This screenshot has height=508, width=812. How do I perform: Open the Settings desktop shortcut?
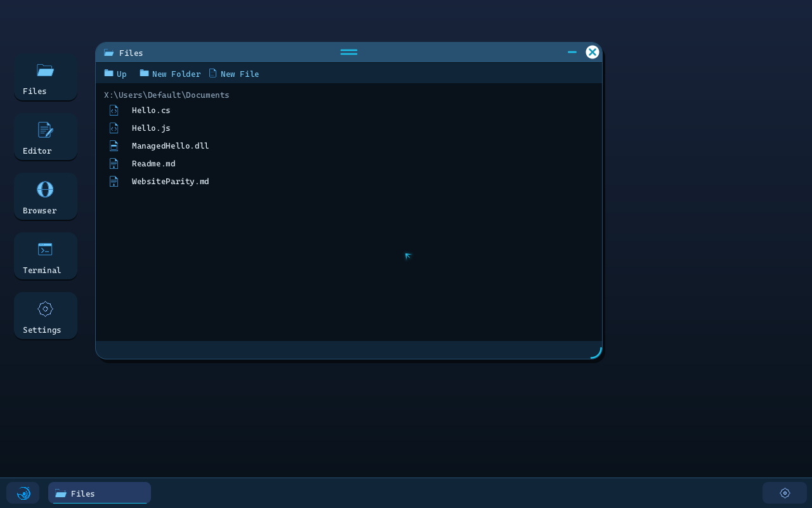click(x=46, y=316)
